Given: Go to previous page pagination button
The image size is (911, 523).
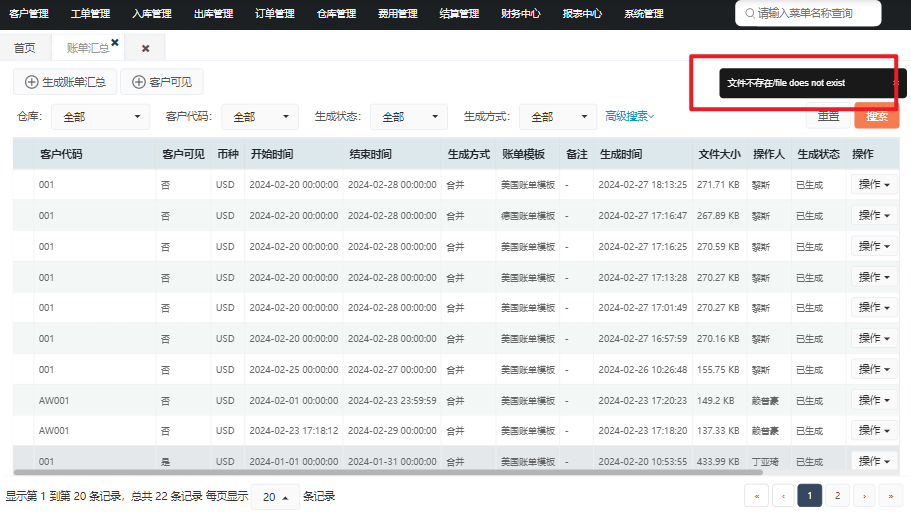Looking at the screenshot, I should pos(783,496).
